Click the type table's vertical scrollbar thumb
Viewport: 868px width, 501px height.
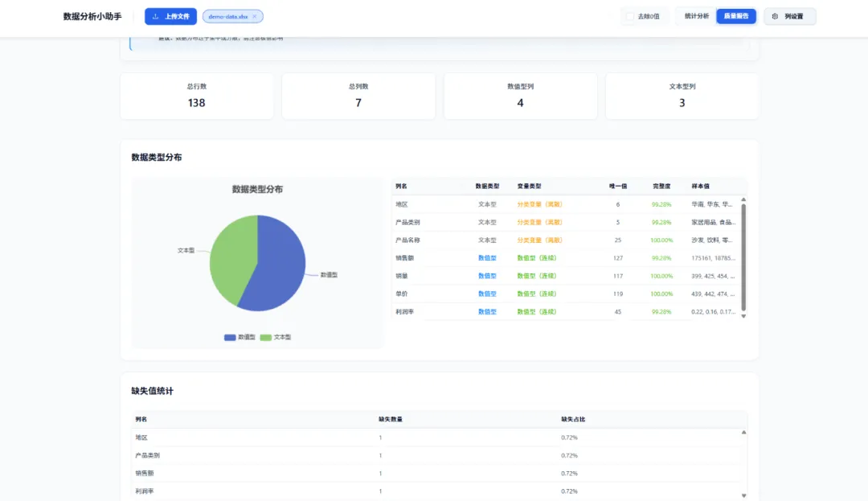tap(743, 257)
